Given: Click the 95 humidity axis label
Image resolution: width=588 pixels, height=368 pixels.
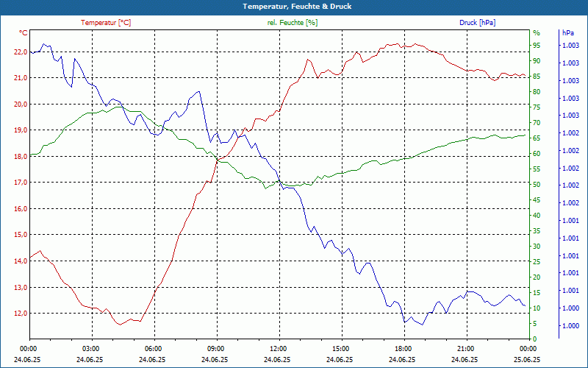Looking at the screenshot, I should coord(537,46).
